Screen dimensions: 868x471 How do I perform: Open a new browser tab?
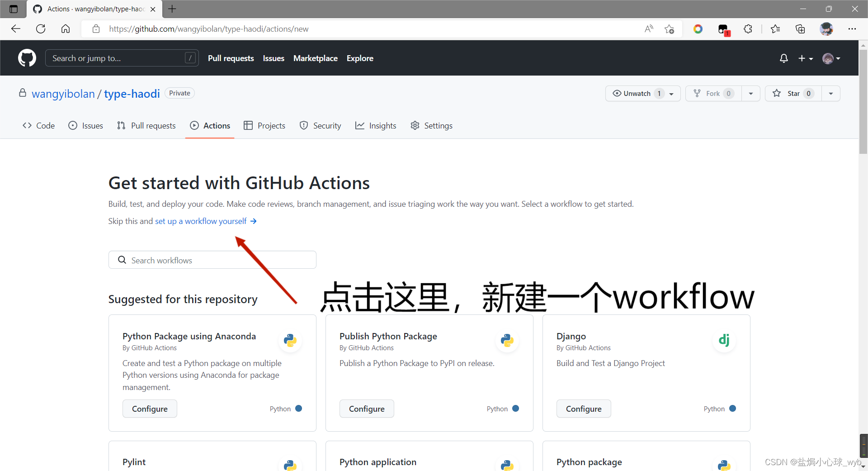pos(172,9)
